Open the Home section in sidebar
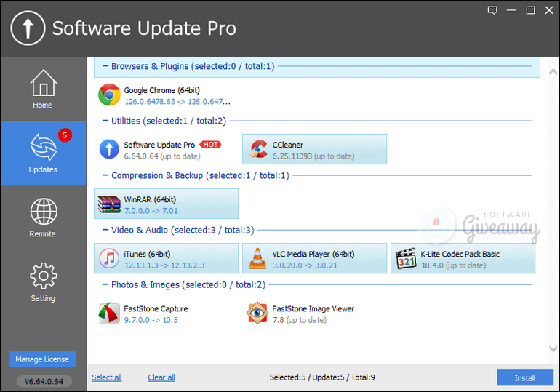560x392 pixels. 43,89
